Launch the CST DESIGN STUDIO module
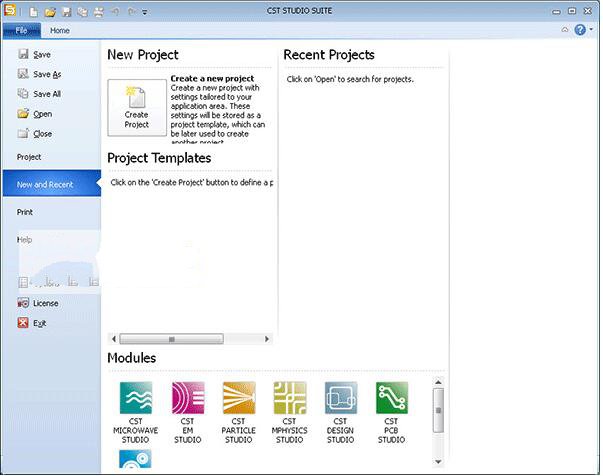This screenshot has height=476, width=603. pyautogui.click(x=341, y=413)
